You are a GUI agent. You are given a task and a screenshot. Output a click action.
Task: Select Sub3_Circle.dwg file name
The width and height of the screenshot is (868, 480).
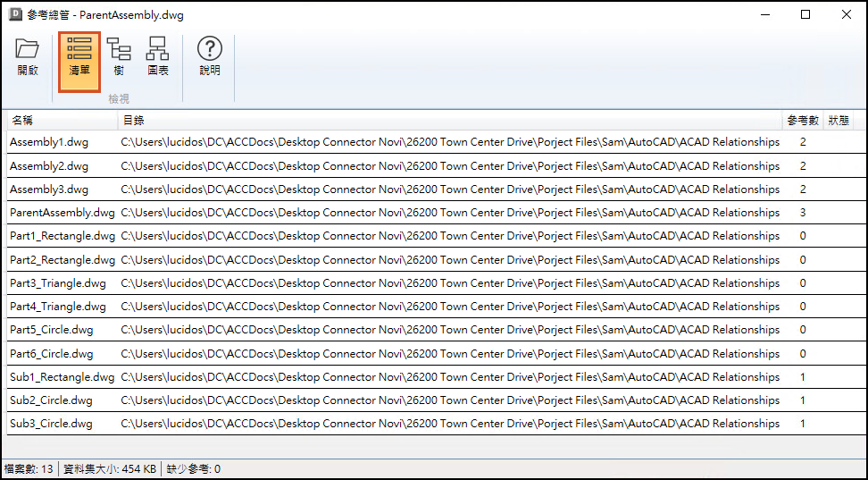(x=51, y=424)
